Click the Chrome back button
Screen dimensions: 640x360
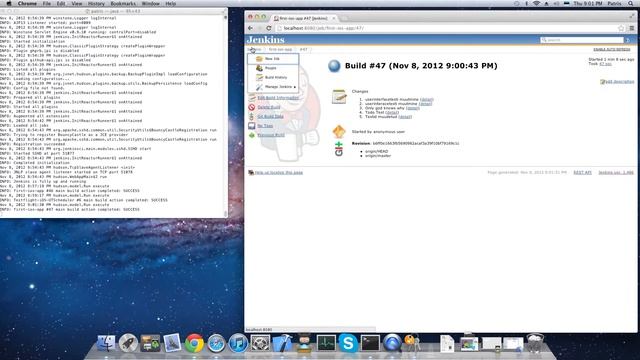click(251, 28)
